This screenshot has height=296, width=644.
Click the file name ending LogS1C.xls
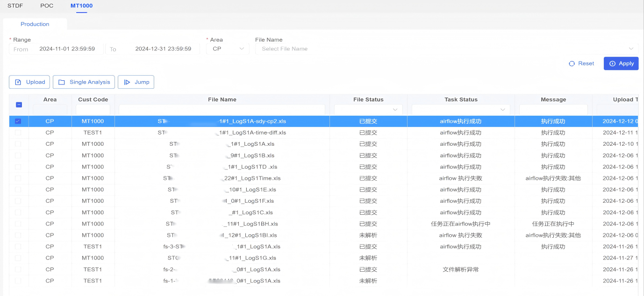pos(222,212)
